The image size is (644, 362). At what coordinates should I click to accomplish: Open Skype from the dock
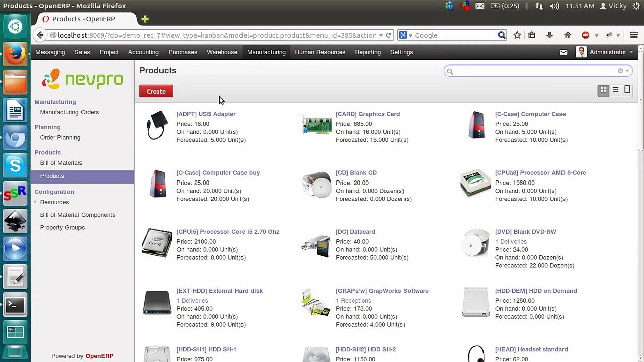tap(15, 165)
